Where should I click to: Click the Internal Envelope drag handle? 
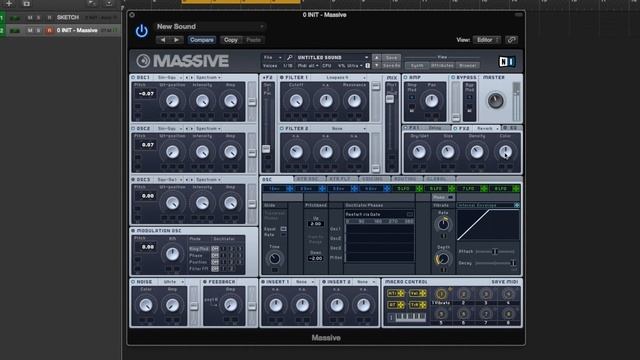point(517,205)
